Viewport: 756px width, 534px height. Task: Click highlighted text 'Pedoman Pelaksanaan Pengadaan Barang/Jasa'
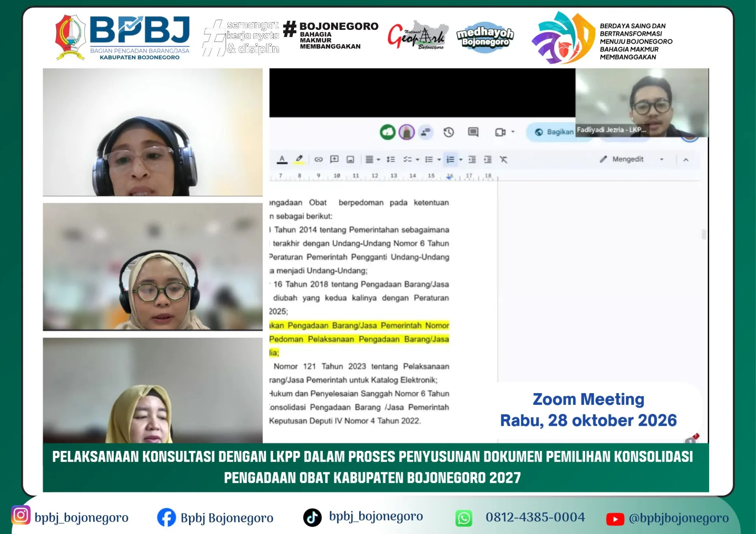(359, 339)
